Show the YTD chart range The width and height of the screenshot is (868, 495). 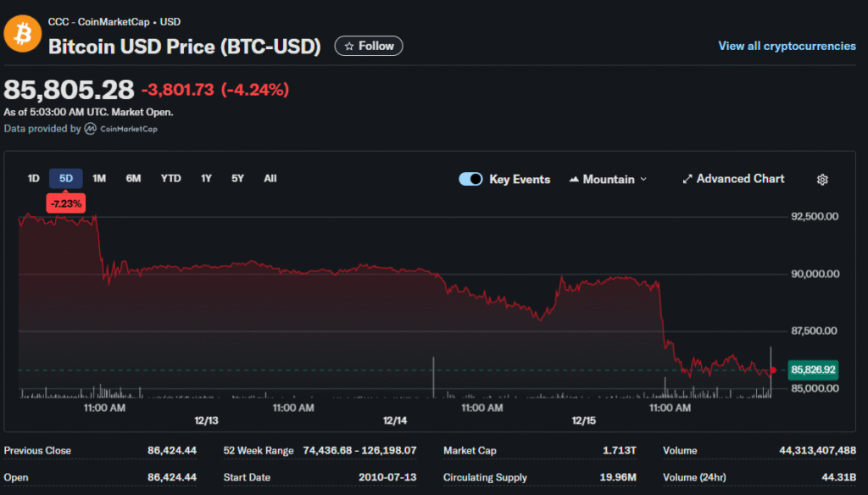point(171,178)
